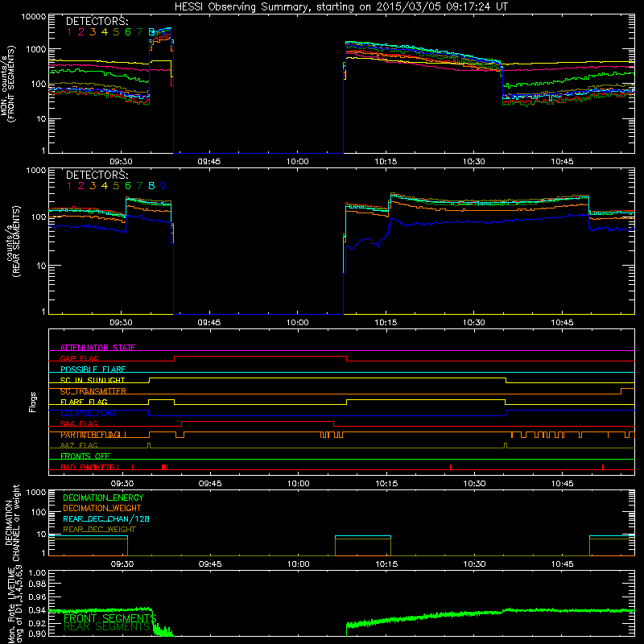Screen dimensions: 644x644
Task: Click DETECTORS: label in rear segments panel
Action: (x=97, y=175)
